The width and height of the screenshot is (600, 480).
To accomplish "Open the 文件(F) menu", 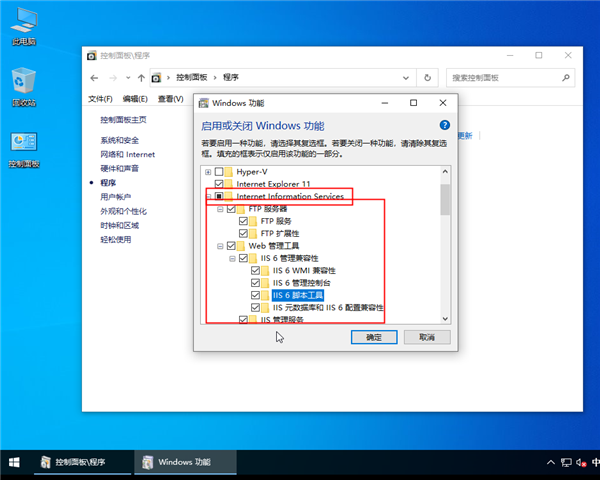I will (100, 99).
